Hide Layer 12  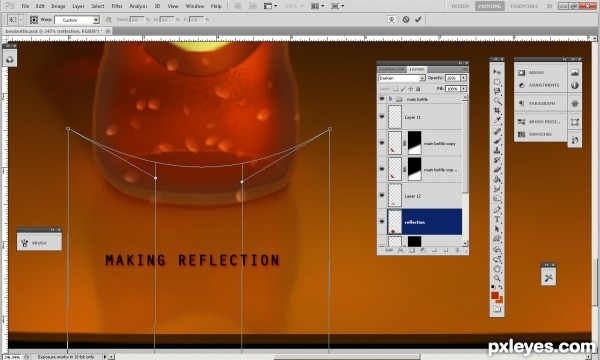382,195
